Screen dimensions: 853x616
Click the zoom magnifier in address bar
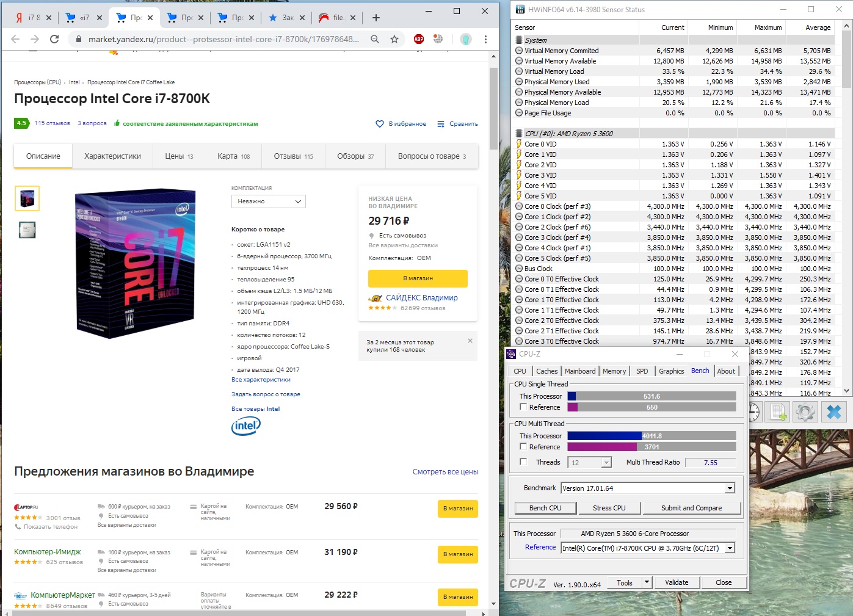click(x=374, y=39)
